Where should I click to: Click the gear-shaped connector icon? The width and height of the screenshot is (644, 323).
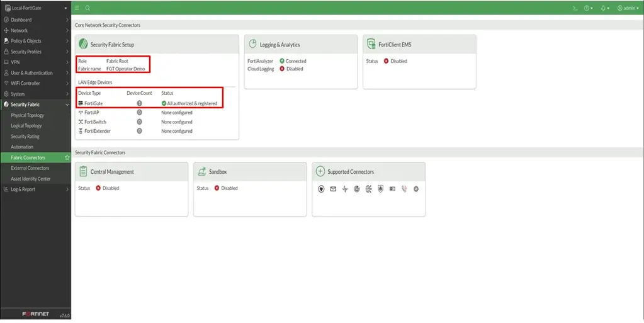pyautogui.click(x=416, y=189)
